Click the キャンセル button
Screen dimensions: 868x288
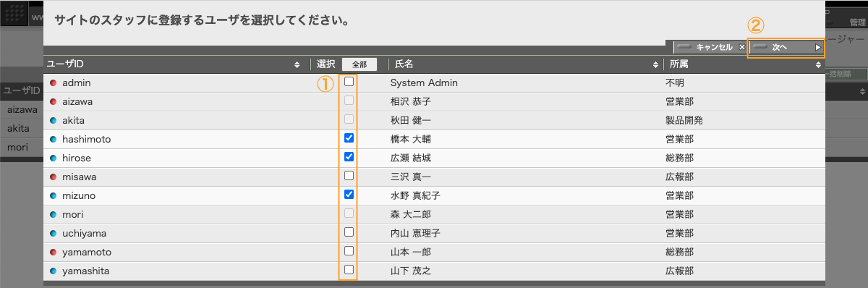coord(710,47)
